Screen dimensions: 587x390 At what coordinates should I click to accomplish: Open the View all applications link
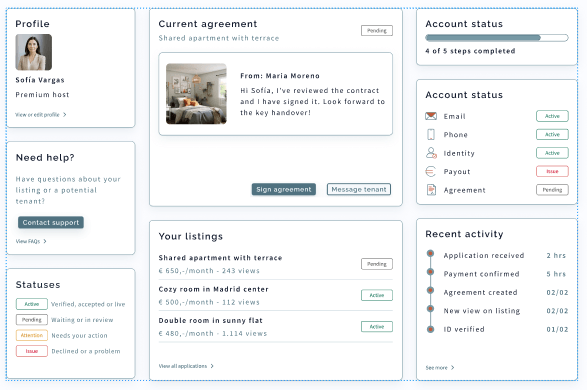pos(186,366)
